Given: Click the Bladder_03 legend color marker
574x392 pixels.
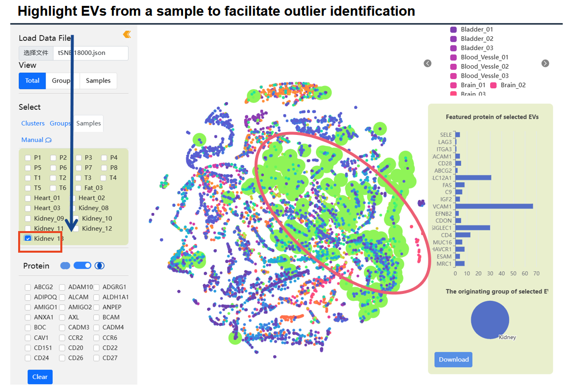Looking at the screenshot, I should [x=454, y=48].
